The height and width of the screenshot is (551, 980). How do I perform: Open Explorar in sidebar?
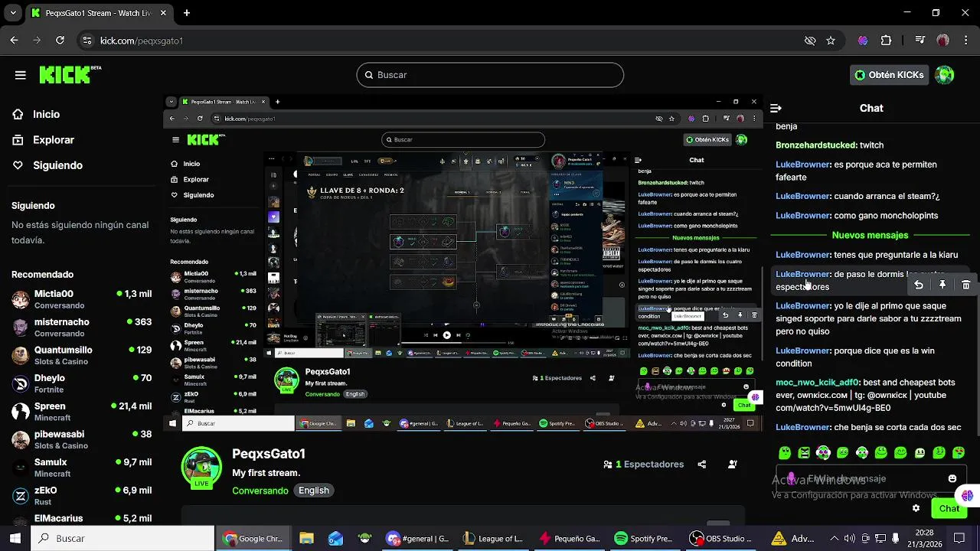(x=53, y=140)
